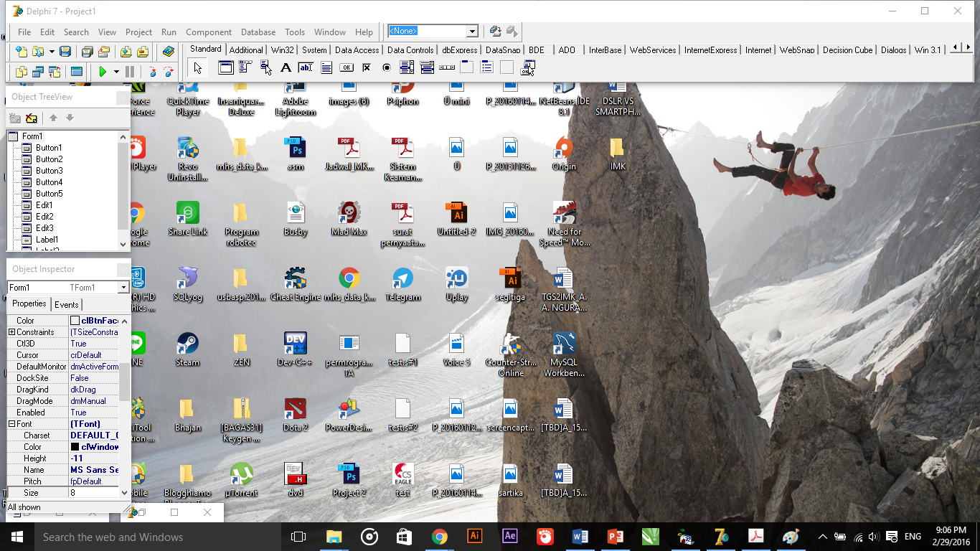This screenshot has width=980, height=551.
Task: Select the Memo component in palette
Action: click(x=326, y=68)
